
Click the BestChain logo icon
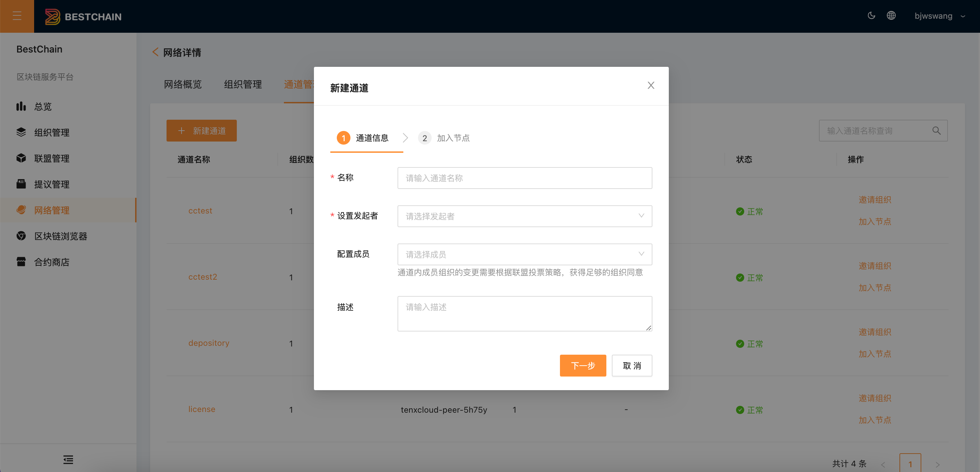tap(53, 16)
